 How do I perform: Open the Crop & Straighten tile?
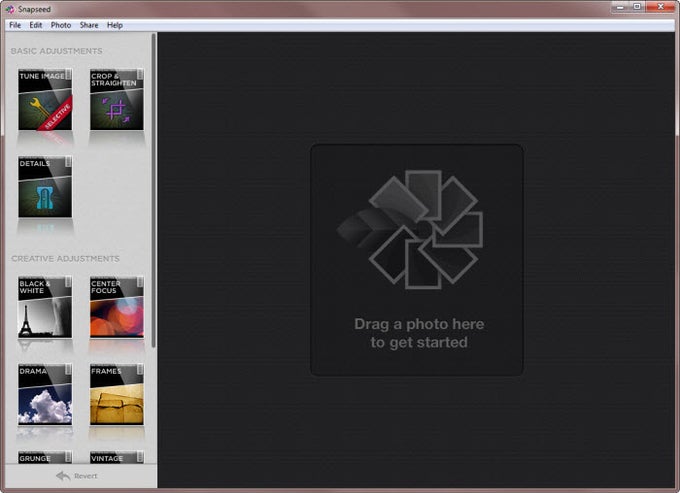click(x=117, y=100)
